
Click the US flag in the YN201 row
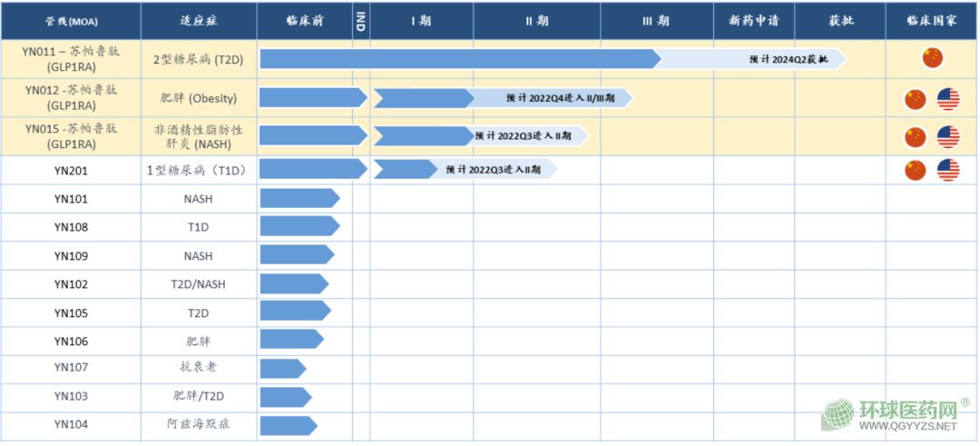(948, 170)
